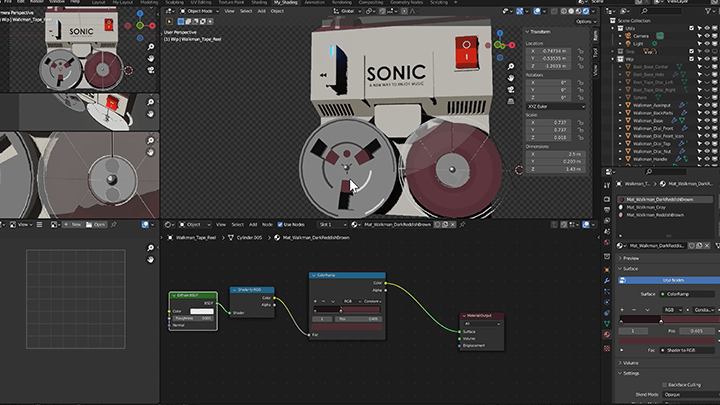Open World properties tab icon
The width and height of the screenshot is (720, 405).
coord(607,242)
